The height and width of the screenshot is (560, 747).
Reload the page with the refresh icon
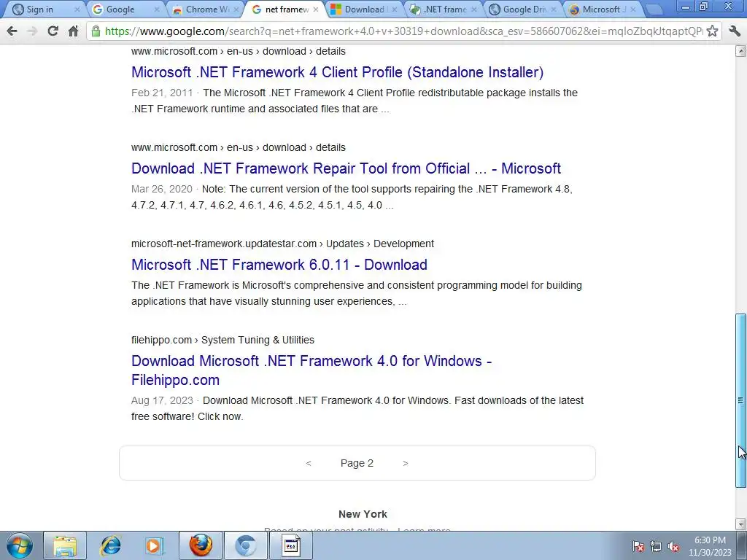pos(53,31)
